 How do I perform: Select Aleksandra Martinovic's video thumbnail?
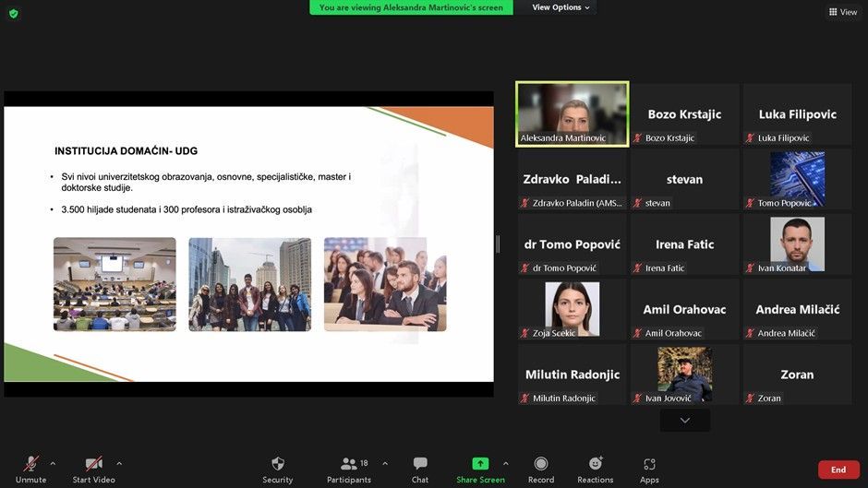point(573,113)
